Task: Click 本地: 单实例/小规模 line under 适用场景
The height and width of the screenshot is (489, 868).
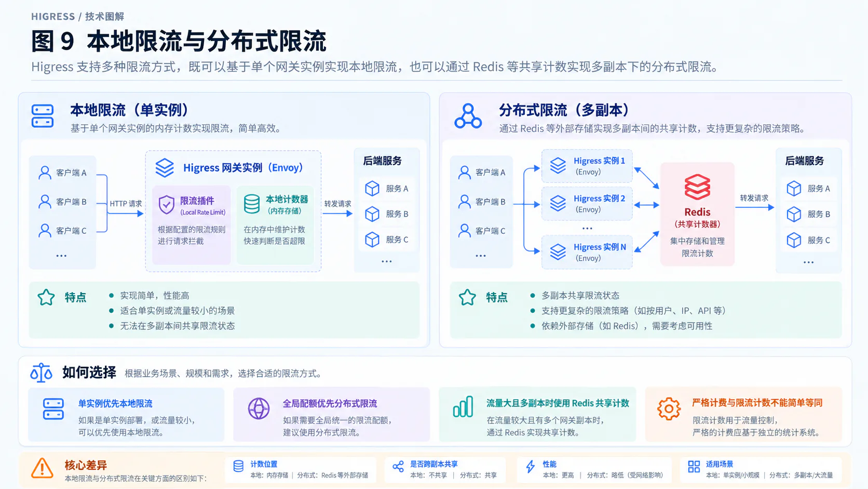Action: pos(769,475)
